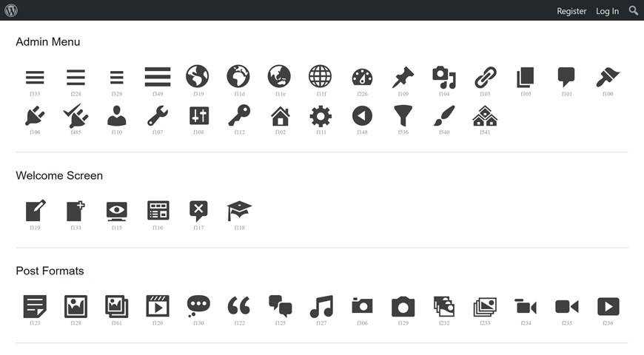Image resolution: width=644 pixels, height=355 pixels.
Task: Click the WordPress logo in the top bar
Action: (x=11, y=10)
